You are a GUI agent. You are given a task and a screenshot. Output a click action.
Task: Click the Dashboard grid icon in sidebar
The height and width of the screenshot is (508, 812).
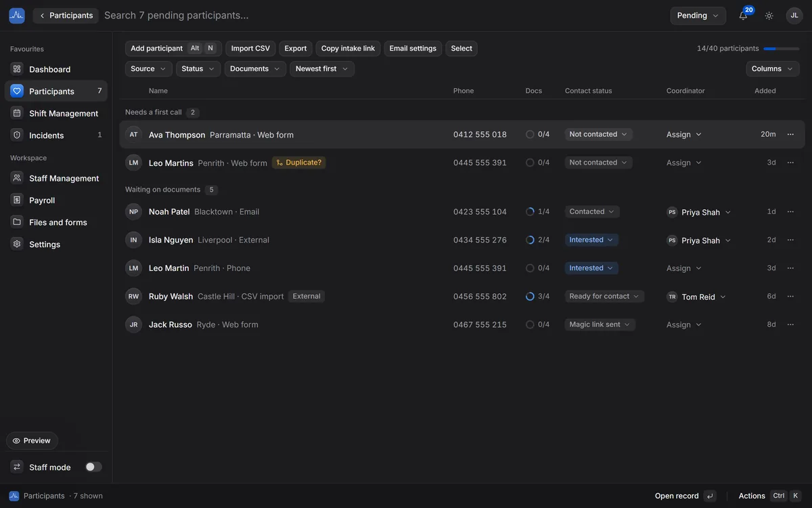(17, 69)
